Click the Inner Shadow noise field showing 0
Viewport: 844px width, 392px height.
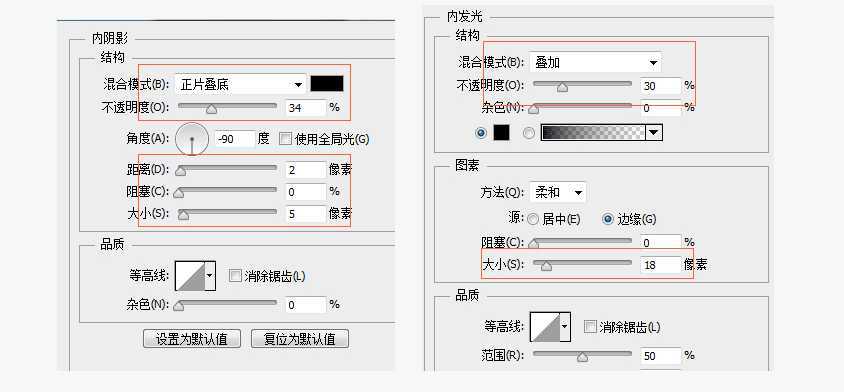(x=306, y=305)
